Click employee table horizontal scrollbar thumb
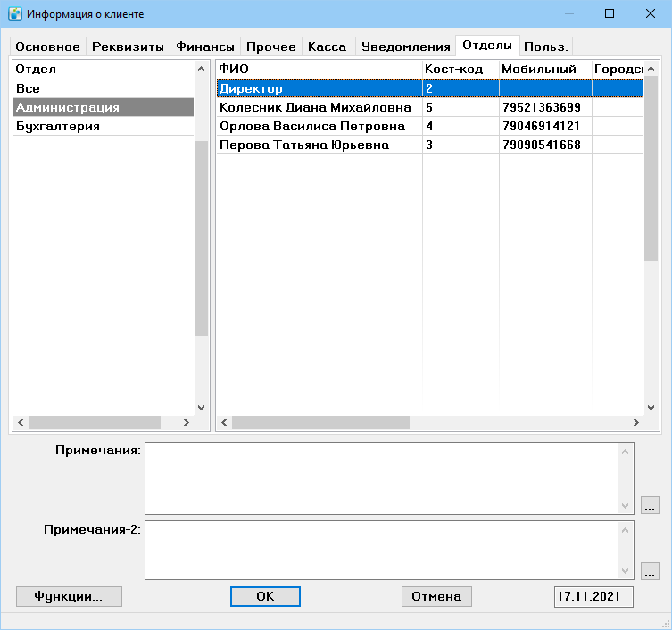 click(320, 422)
